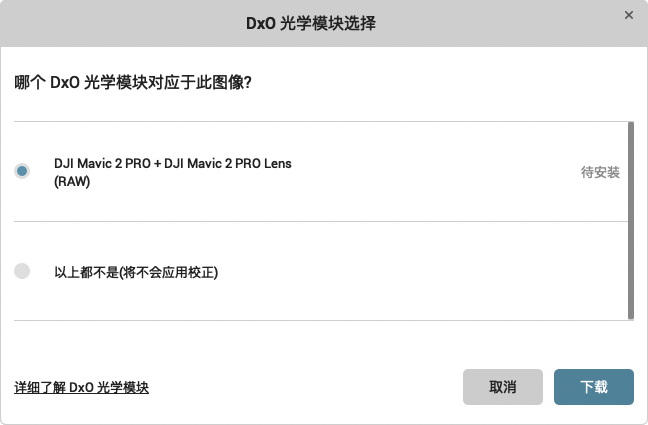648x425 pixels.
Task: Open the 详细了解 DxO 光学模块 link
Action: click(x=81, y=387)
